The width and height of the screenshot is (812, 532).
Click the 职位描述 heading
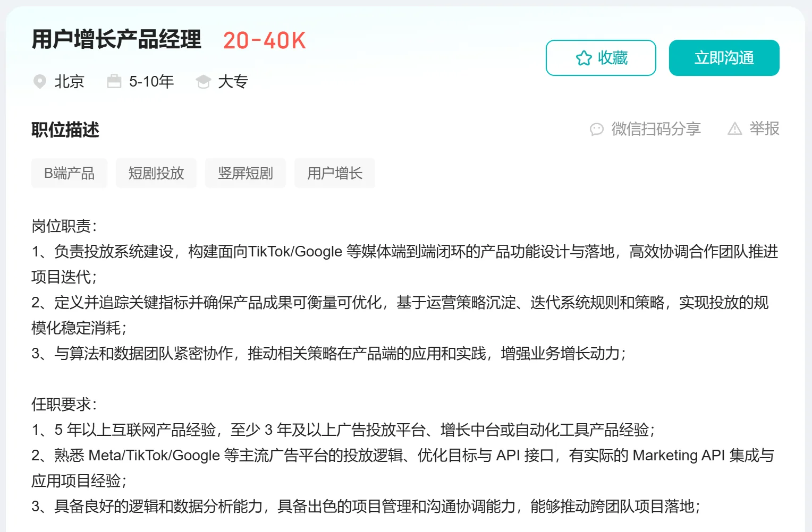coord(65,130)
